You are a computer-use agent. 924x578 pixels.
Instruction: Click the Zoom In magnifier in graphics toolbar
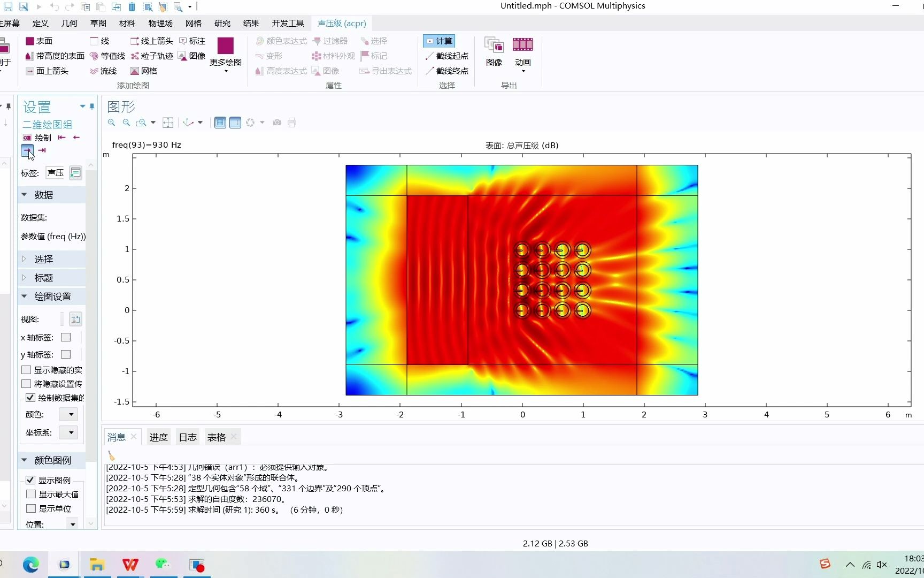click(x=111, y=123)
